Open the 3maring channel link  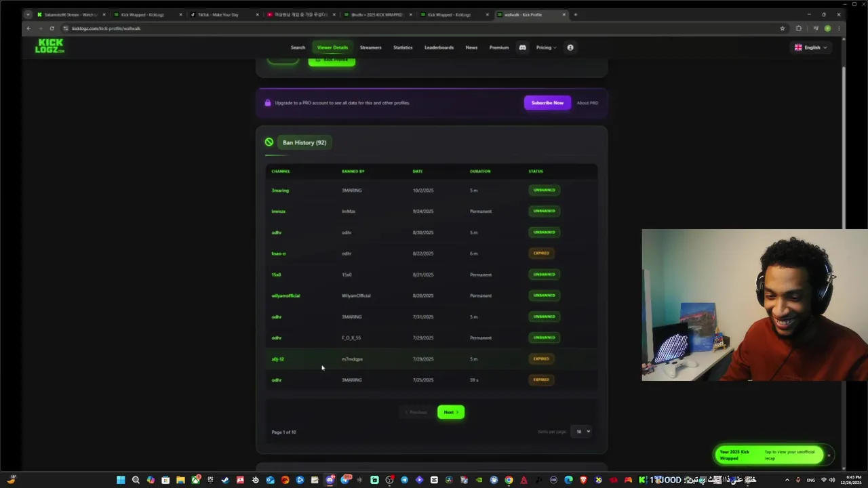(x=280, y=190)
